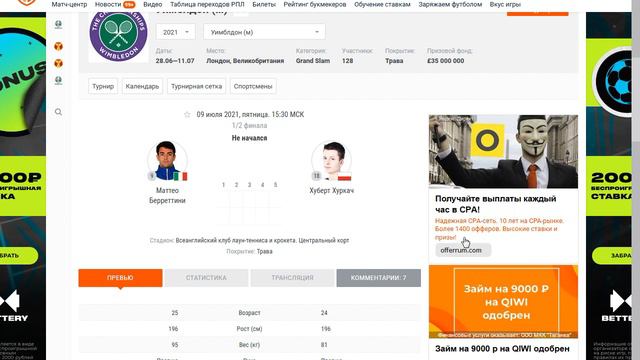The image size is (640, 360).
Task: Click ad headline Получайте выплаты каждый час в CPA
Action: [496, 204]
